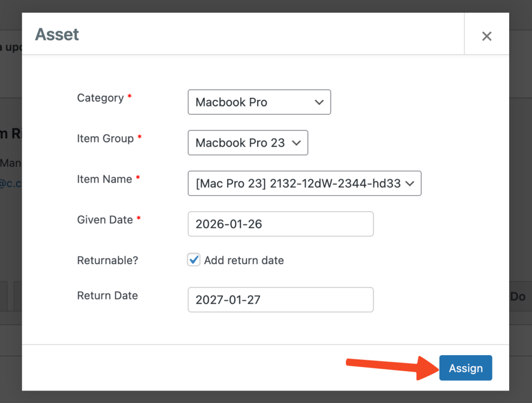This screenshot has height=403, width=532.
Task: Close the Asset dialog with the X
Action: point(486,36)
